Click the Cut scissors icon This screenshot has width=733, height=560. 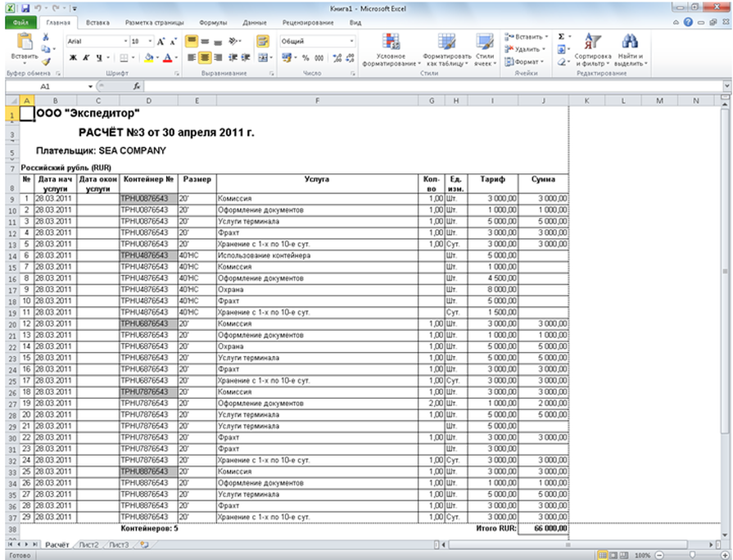coord(46,37)
